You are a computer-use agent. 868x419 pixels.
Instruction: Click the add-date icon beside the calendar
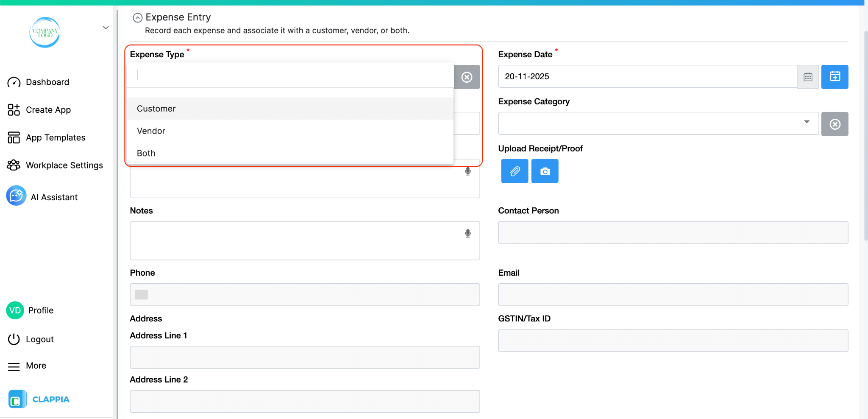[834, 77]
